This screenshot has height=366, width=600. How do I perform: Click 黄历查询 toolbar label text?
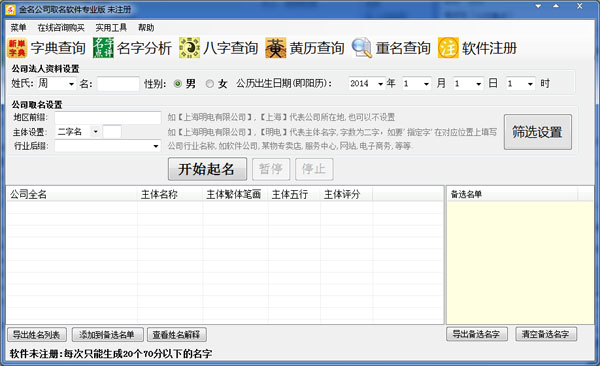(x=317, y=48)
